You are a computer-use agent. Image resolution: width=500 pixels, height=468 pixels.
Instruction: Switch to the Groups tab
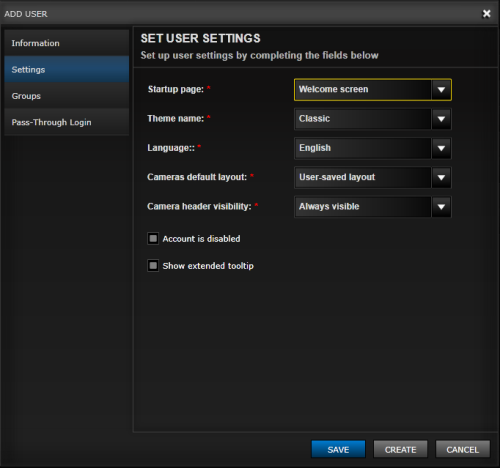click(x=67, y=96)
